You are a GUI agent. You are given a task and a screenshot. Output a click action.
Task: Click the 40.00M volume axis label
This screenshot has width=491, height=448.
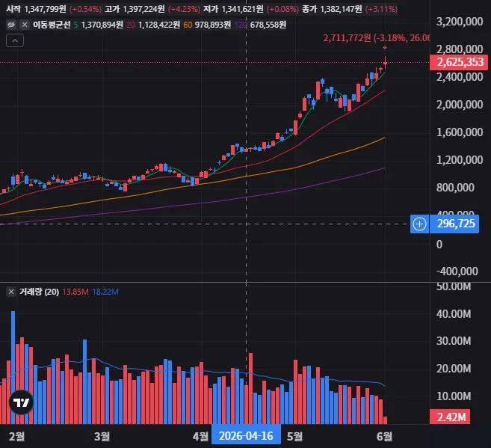(x=454, y=313)
